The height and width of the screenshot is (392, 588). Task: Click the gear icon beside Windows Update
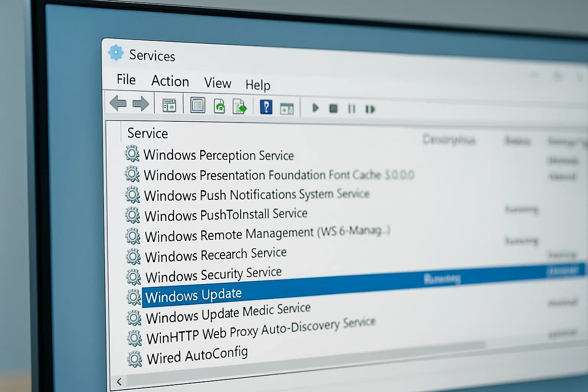click(134, 297)
